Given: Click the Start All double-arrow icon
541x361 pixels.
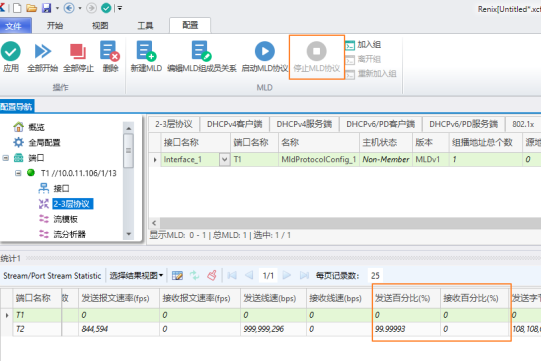Looking at the screenshot, I should (x=43, y=51).
